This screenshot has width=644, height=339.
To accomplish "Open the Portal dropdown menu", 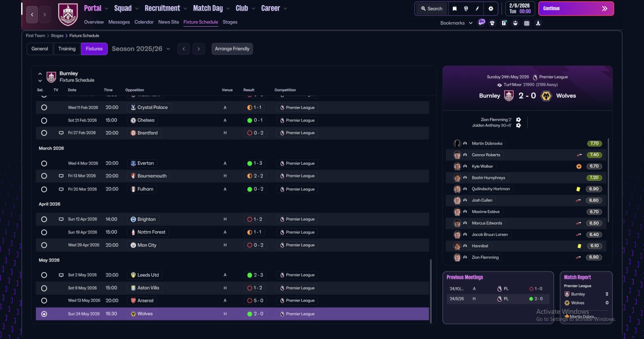I will 96,8.
